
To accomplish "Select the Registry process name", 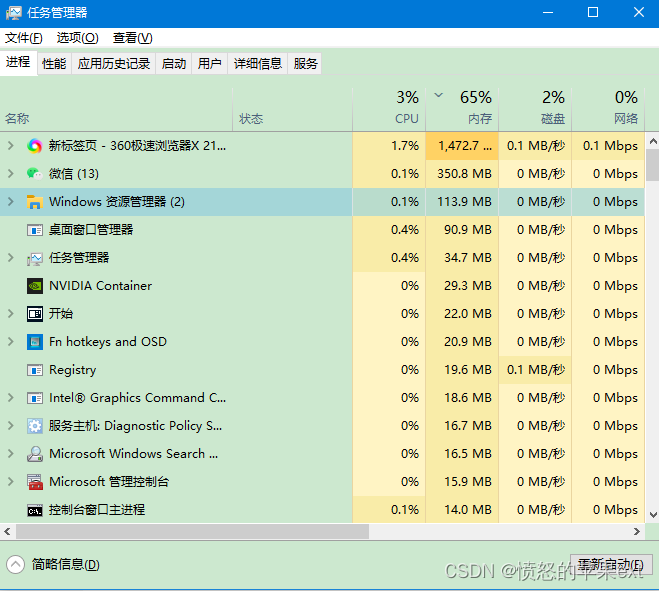I will point(72,370).
